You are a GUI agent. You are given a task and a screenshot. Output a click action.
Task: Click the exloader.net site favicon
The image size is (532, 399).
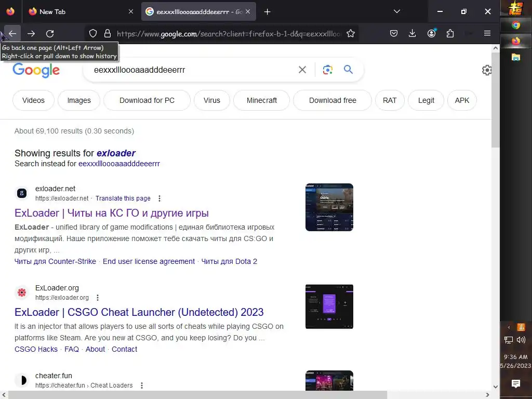tap(22, 193)
